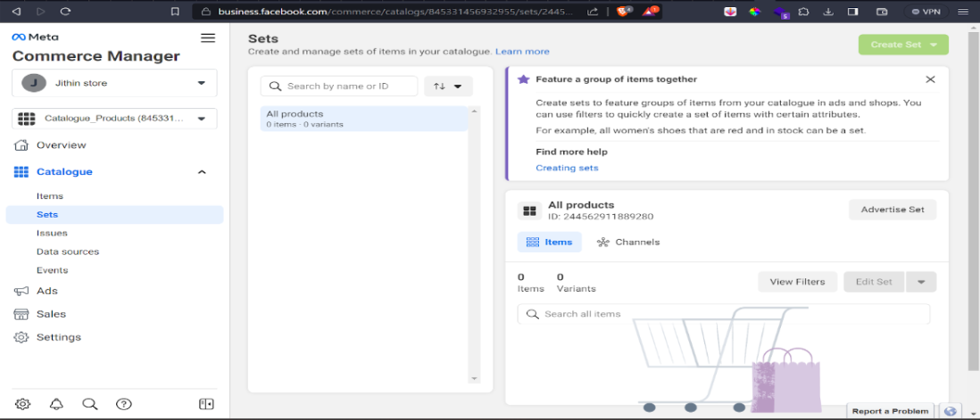Image resolution: width=980 pixels, height=420 pixels.
Task: Open Settings in sidebar
Action: click(x=59, y=337)
